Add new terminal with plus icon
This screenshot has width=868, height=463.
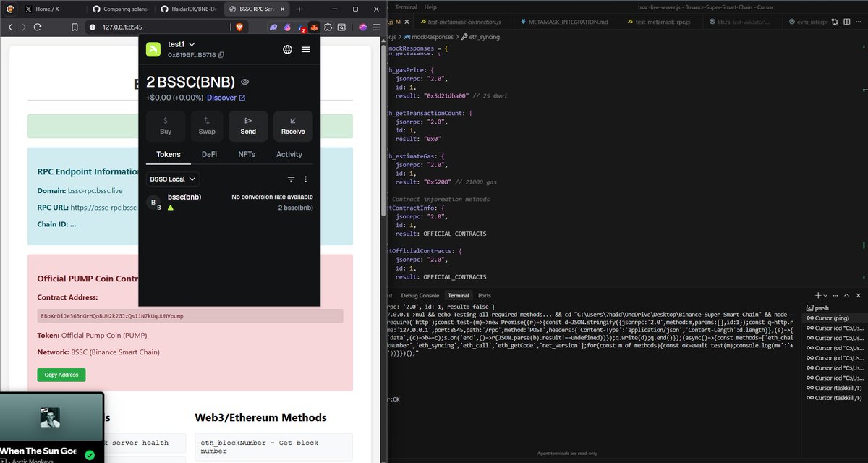(x=819, y=295)
